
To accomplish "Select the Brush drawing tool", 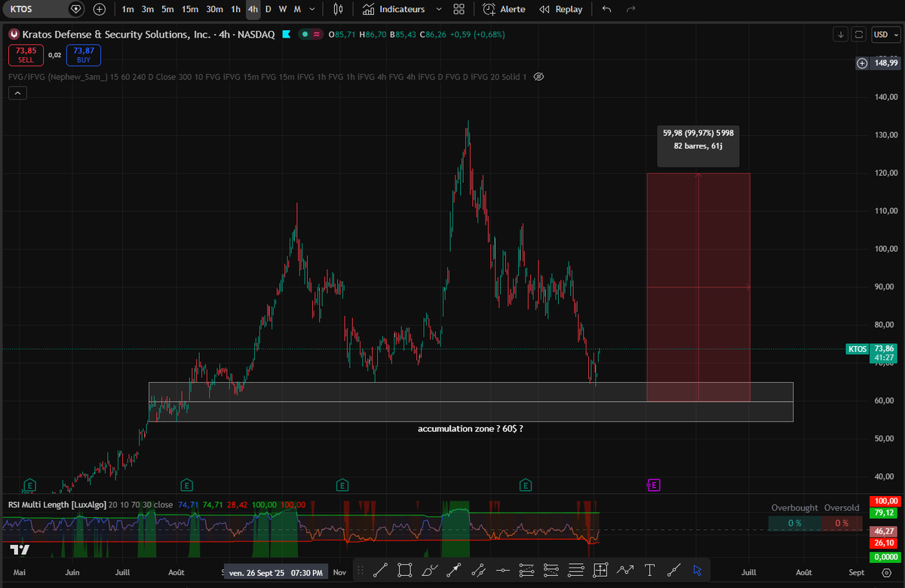I will coord(429,570).
